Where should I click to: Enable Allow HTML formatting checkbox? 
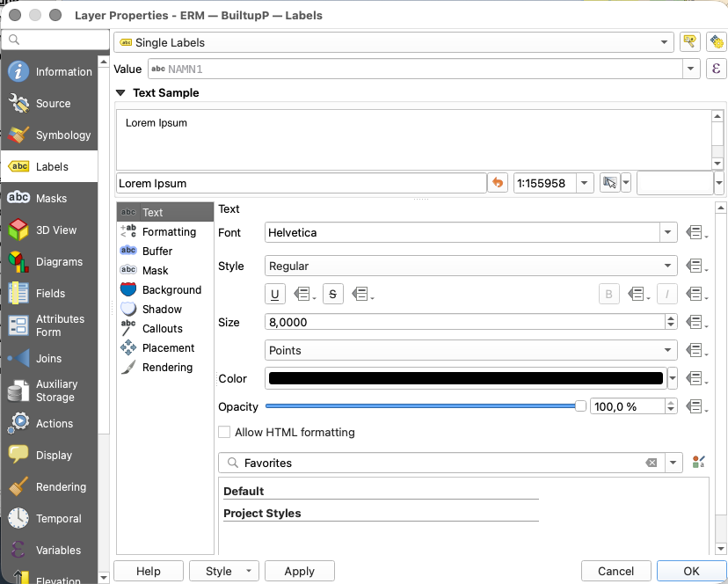click(225, 432)
